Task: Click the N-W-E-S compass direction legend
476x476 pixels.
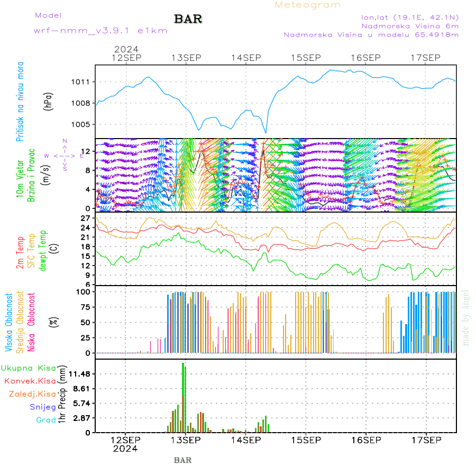Action: click(65, 155)
